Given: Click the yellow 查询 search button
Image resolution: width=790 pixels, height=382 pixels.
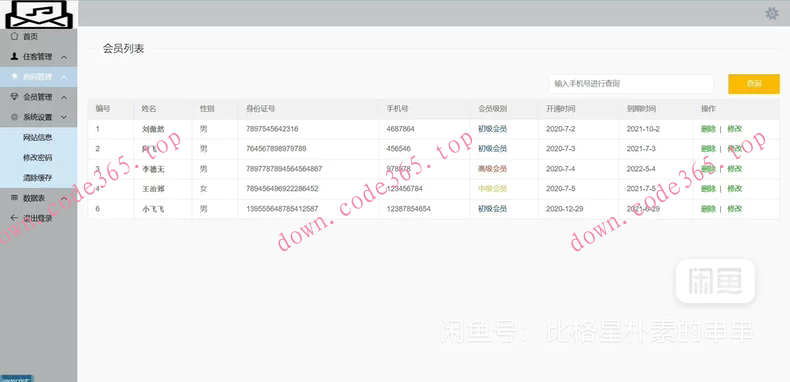Looking at the screenshot, I should coord(754,84).
